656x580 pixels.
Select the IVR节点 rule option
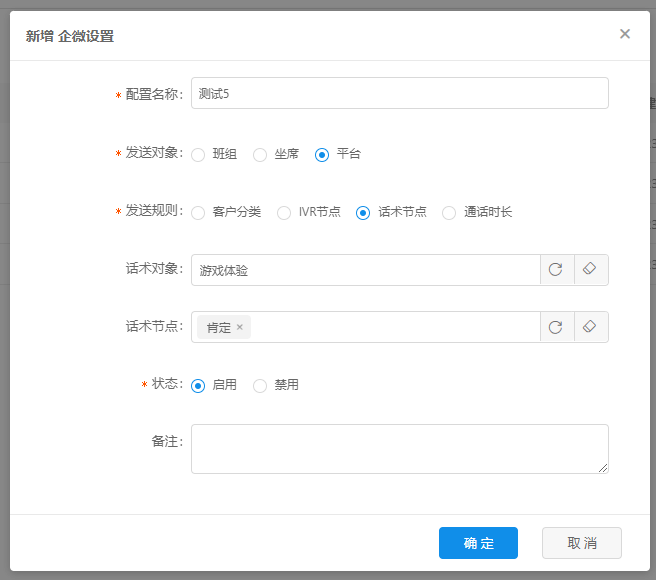tap(284, 213)
